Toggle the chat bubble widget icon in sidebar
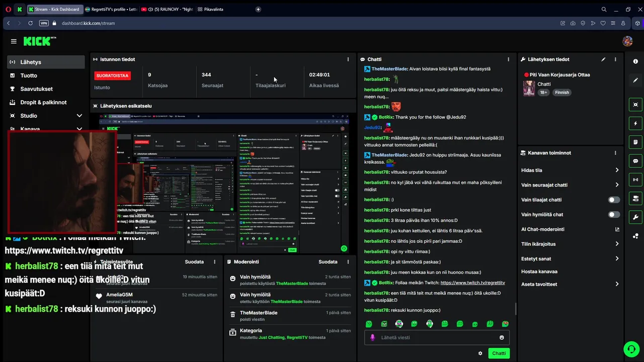 [x=635, y=161]
